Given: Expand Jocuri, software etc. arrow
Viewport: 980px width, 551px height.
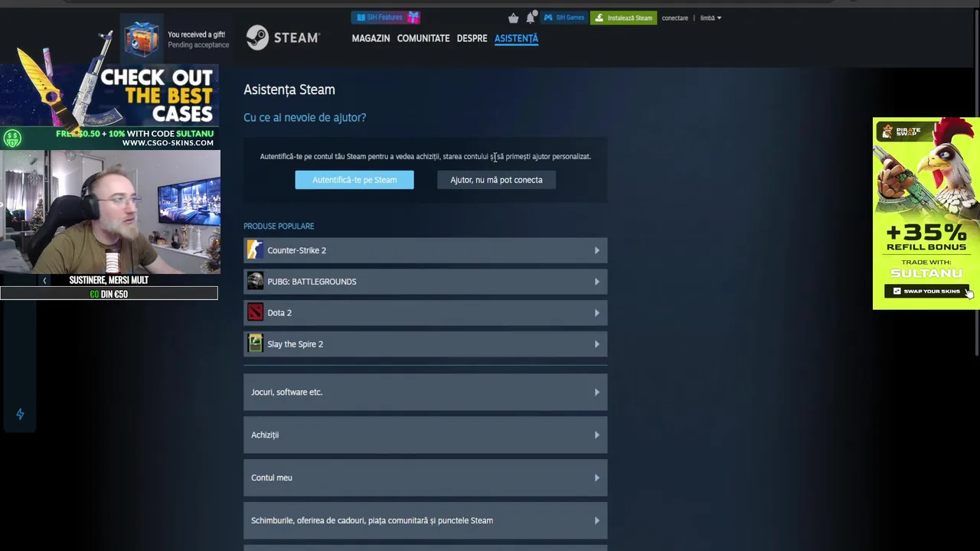Looking at the screenshot, I should [x=597, y=392].
